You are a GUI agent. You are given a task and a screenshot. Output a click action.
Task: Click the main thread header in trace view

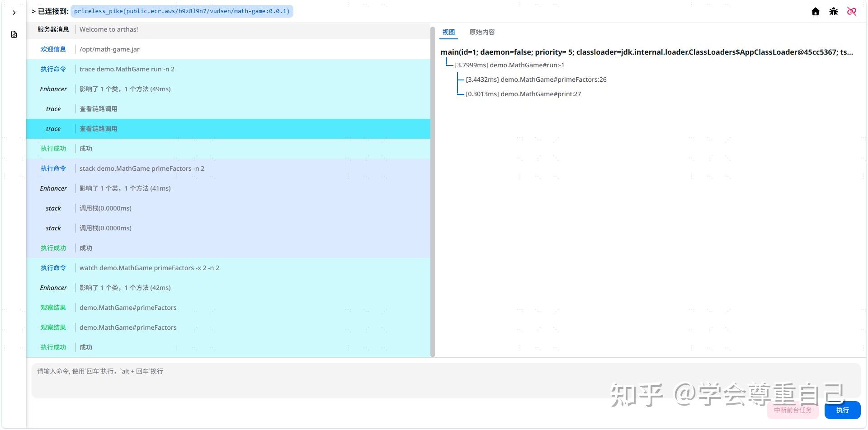(x=647, y=52)
